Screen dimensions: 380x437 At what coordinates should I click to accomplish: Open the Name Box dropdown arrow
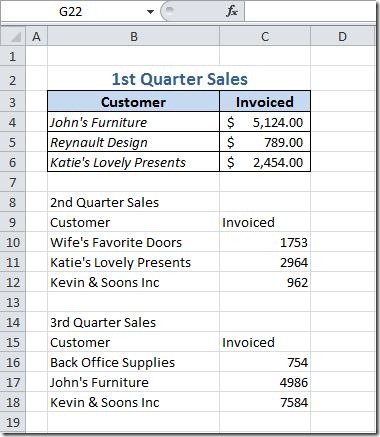[x=150, y=12]
